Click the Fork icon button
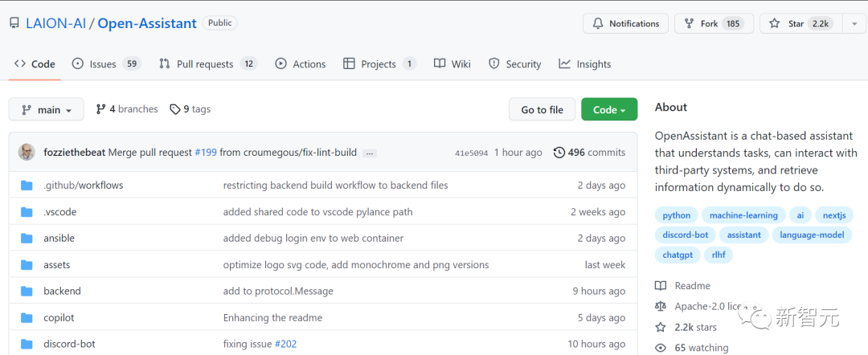Screen dimensions: 868x355 click(x=690, y=23)
